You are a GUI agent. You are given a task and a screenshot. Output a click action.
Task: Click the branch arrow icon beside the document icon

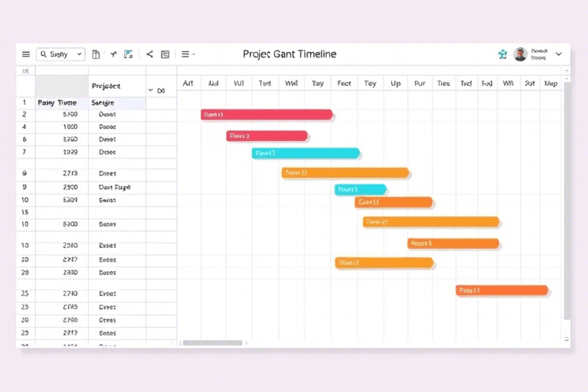pos(113,54)
